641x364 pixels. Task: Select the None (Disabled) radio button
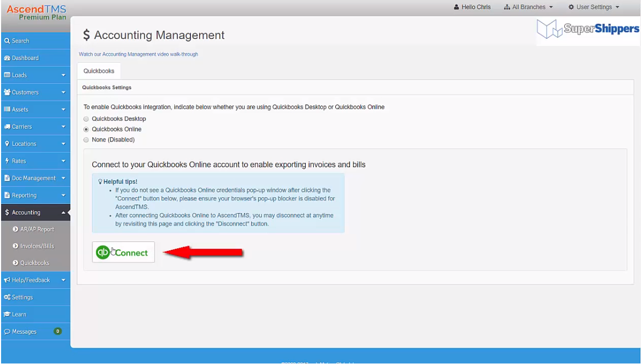[86, 140]
